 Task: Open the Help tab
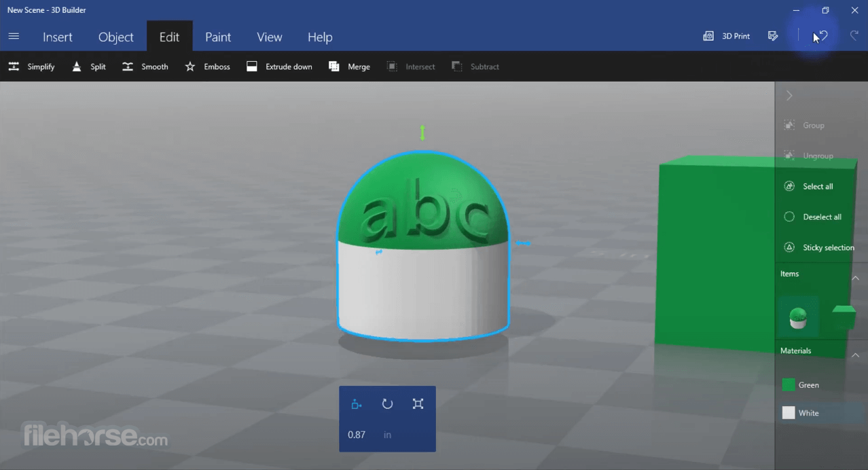pos(320,37)
